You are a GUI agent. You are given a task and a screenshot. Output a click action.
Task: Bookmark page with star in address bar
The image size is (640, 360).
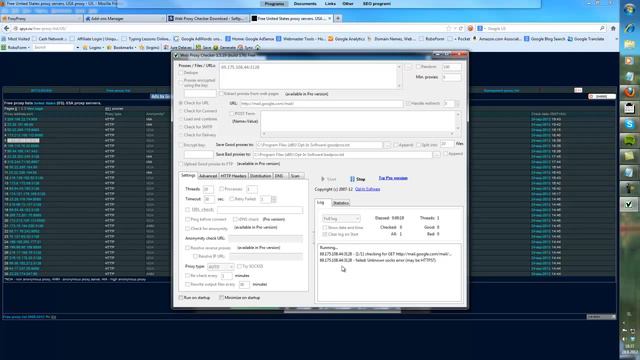pos(449,29)
